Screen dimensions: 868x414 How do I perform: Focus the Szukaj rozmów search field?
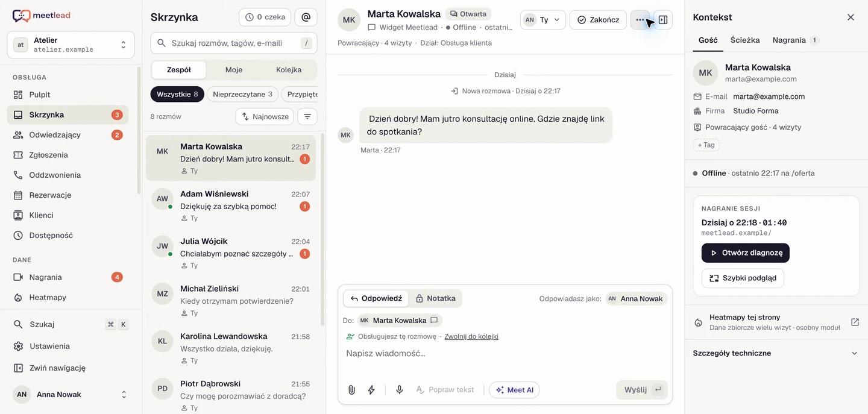(234, 43)
